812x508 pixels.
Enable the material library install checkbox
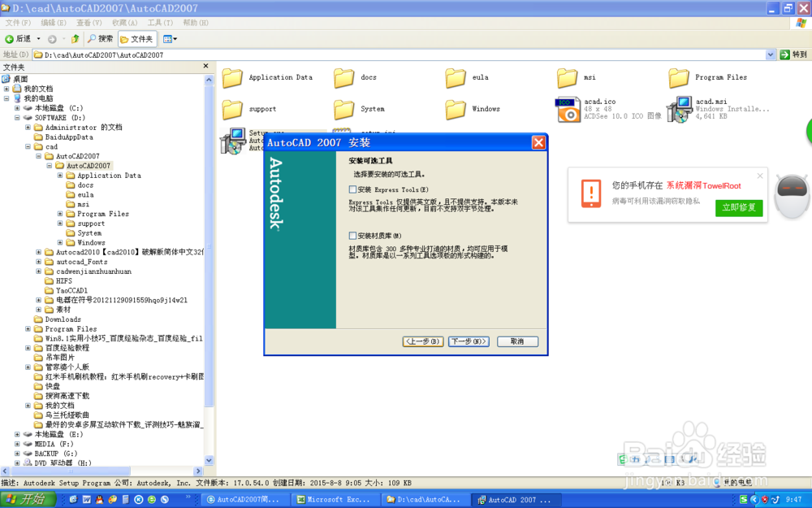(352, 236)
